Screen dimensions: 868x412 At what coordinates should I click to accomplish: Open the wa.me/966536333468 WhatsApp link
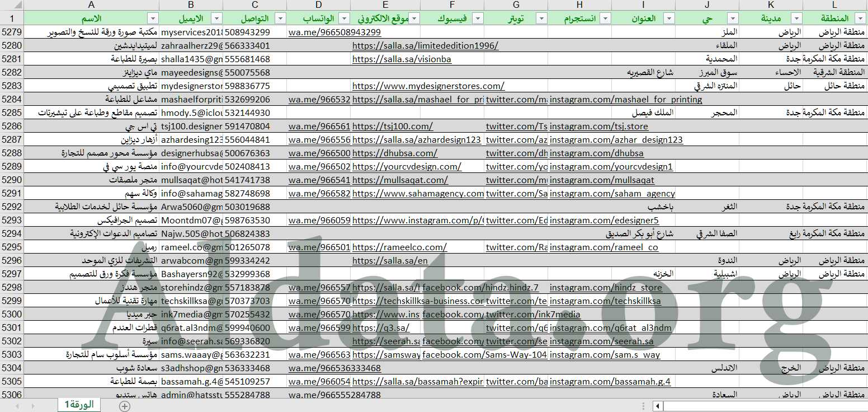tap(334, 368)
